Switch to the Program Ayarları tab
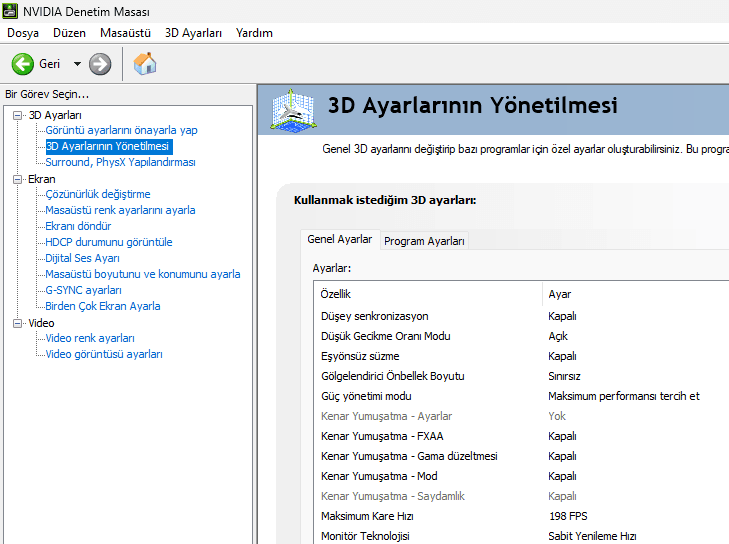729x544 pixels. (424, 241)
